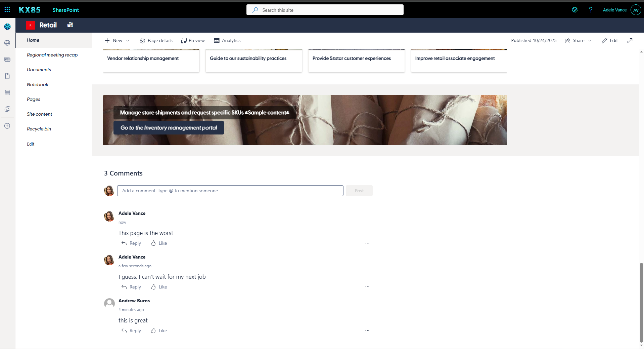
Task: Open the Teams icon beside Retail
Action: (70, 25)
